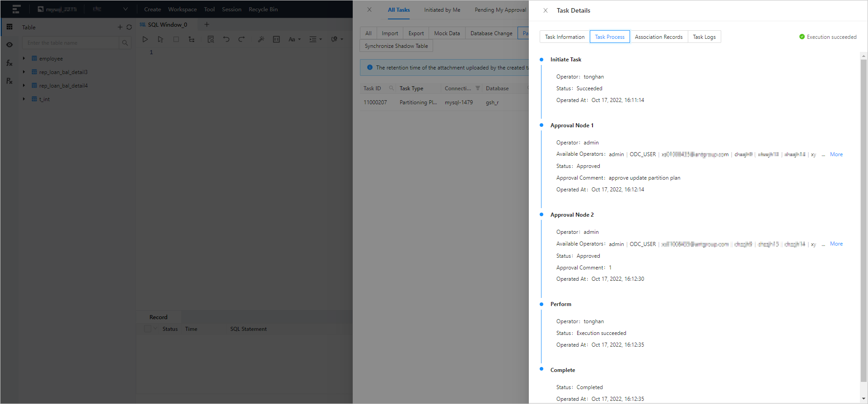The image size is (868, 404).
Task: Search by Task ID magnifier icon
Action: click(392, 88)
